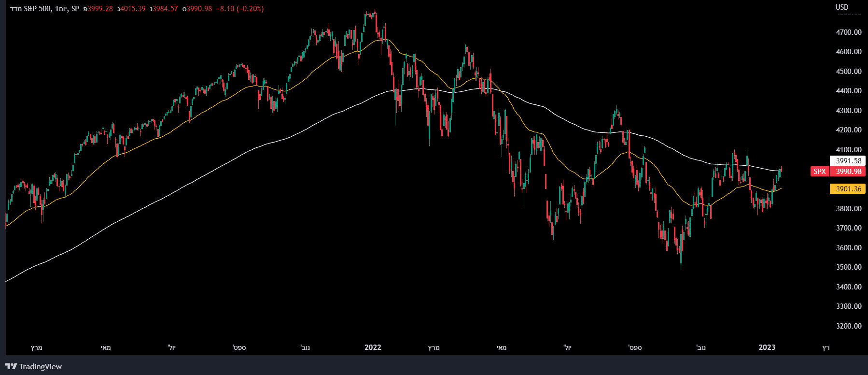Select the orange 3901.36 moving average label
This screenshot has height=375, width=868.
848,189
